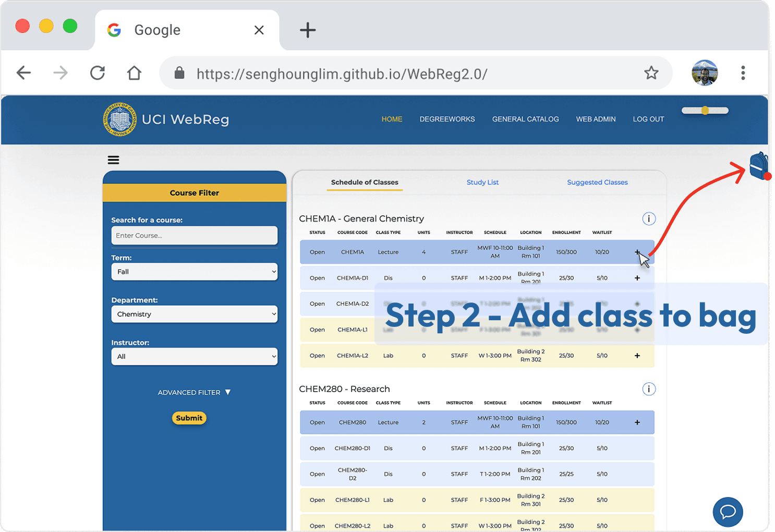Click the UCI WebReg title

click(x=185, y=119)
